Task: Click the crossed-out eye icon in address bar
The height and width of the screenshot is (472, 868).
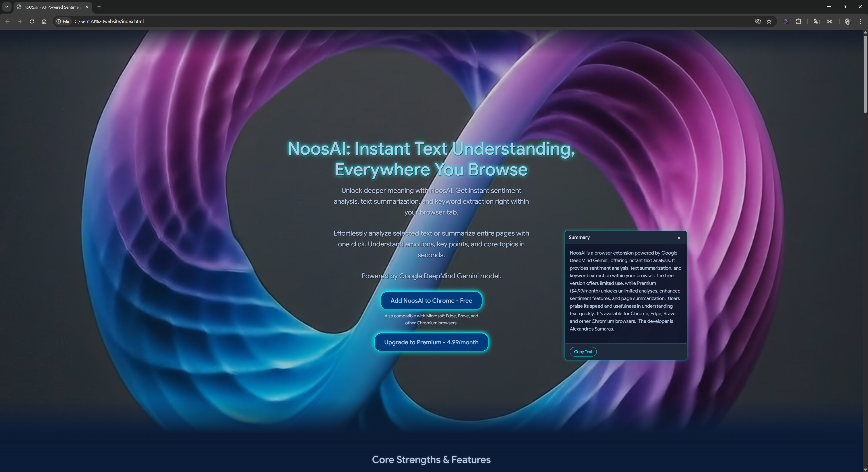Action: (758, 21)
